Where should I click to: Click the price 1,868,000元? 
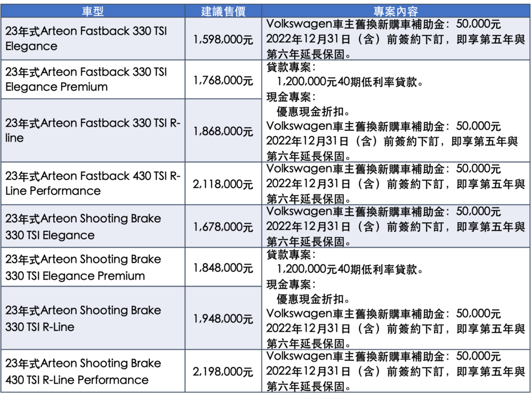pos(223,131)
